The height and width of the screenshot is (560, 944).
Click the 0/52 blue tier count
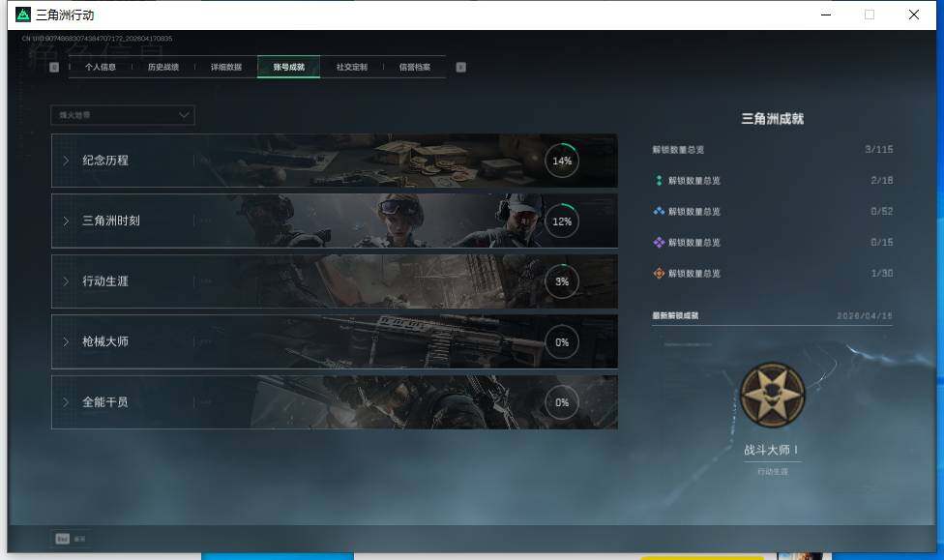coord(882,212)
